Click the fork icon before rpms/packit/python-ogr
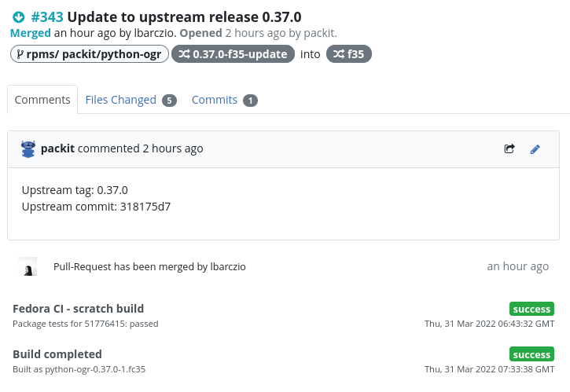Image resolution: width=570 pixels, height=392 pixels. pyautogui.click(x=20, y=54)
